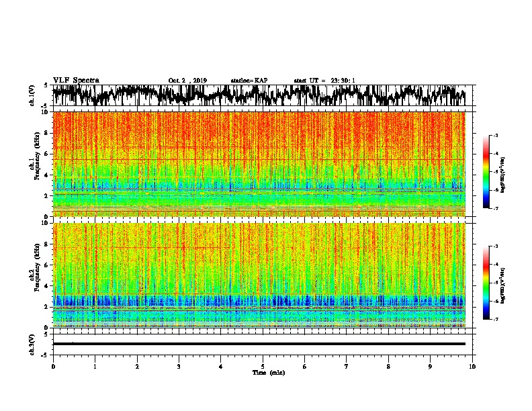Click the "5" tick on ch.1(V) voltage axis
The width and height of the screenshot is (532, 411).
click(x=46, y=85)
